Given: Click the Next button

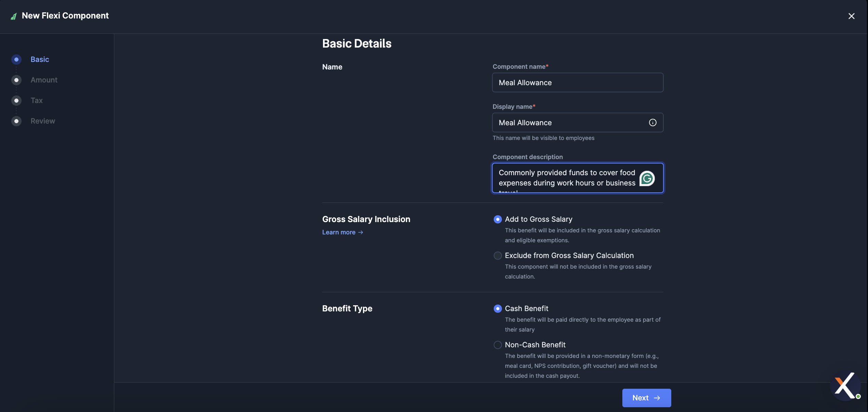Looking at the screenshot, I should point(646,398).
